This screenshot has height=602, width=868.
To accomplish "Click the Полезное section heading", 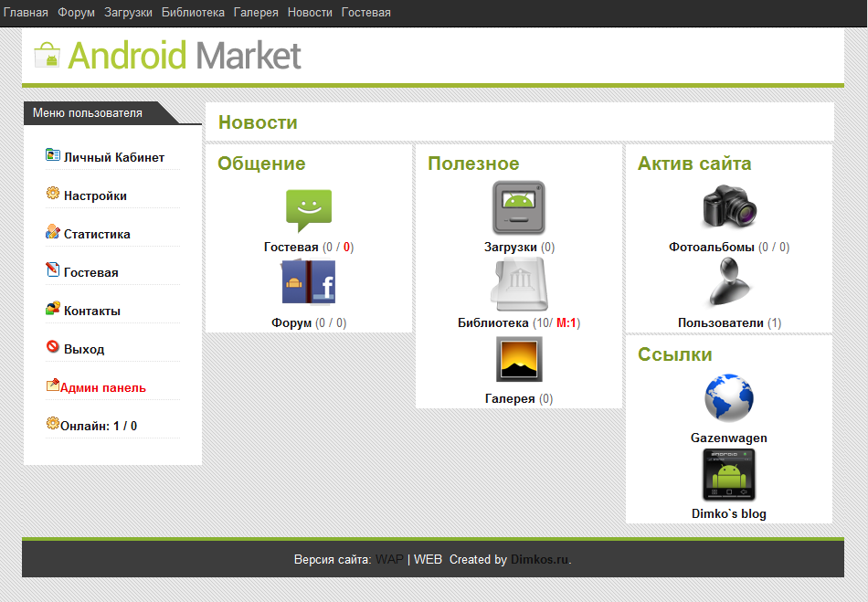I will [473, 164].
